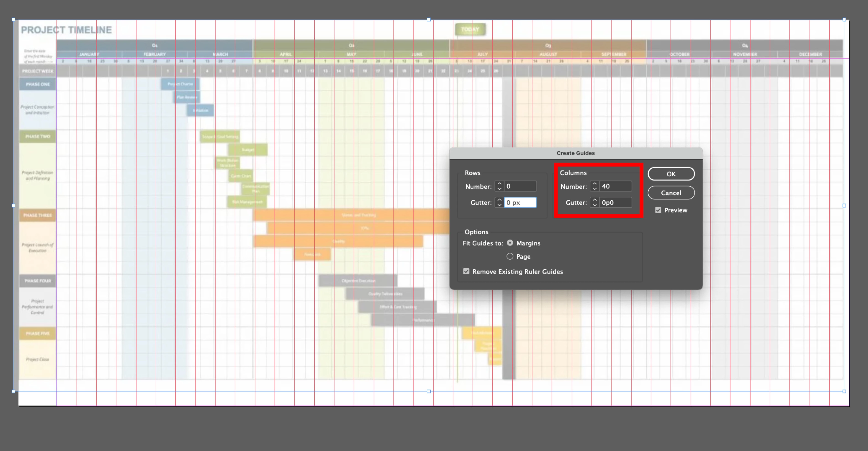Screen dimensions: 868x451
Task: Click Columns Gutter down stepper arrow
Action: [594, 205]
